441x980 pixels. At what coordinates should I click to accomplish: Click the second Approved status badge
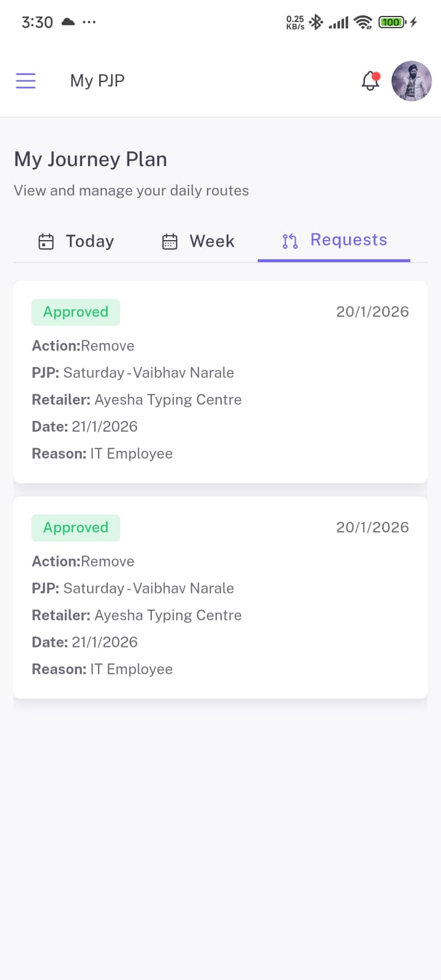coord(75,527)
